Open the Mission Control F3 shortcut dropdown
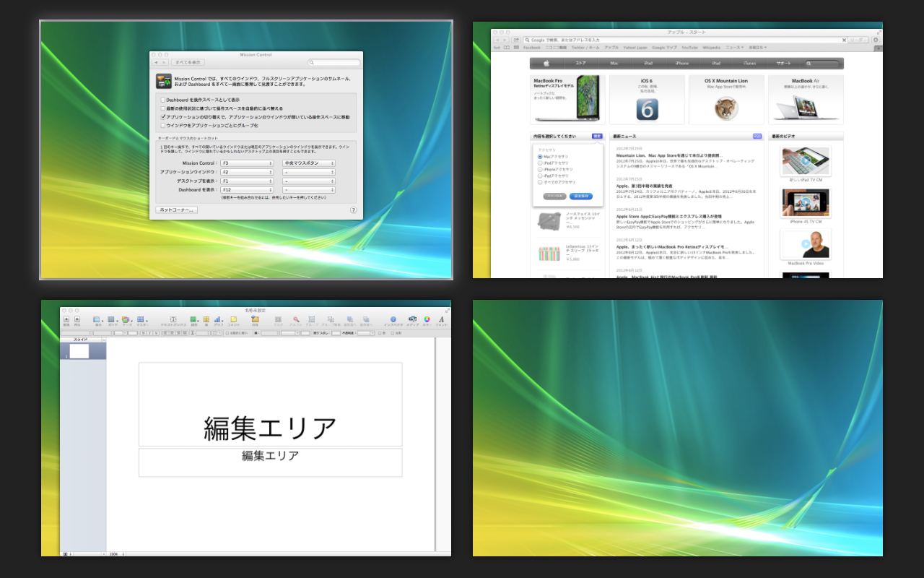Screen dimensions: 924x578 [x=247, y=163]
